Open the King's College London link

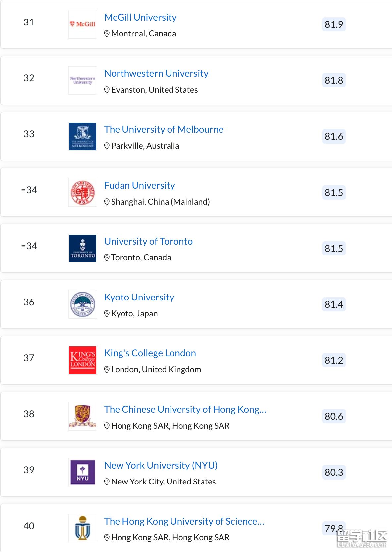150,353
